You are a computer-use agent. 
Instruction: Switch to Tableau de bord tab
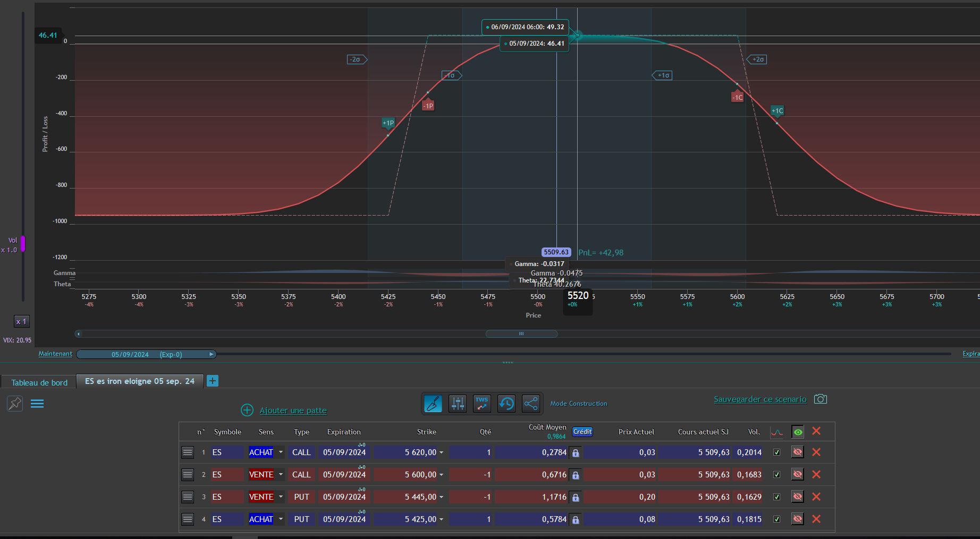39,382
